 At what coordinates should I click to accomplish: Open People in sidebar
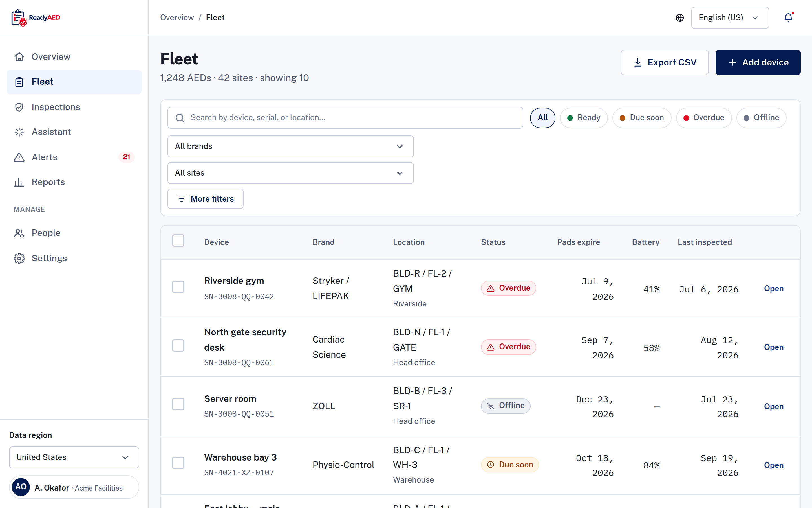(74, 233)
